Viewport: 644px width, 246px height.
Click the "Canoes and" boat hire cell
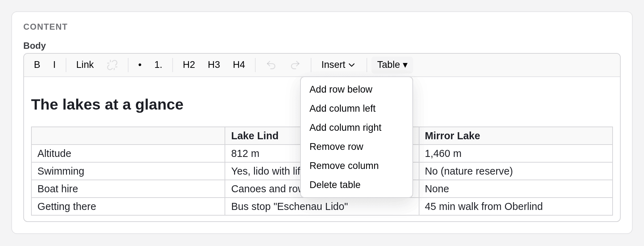(263, 189)
